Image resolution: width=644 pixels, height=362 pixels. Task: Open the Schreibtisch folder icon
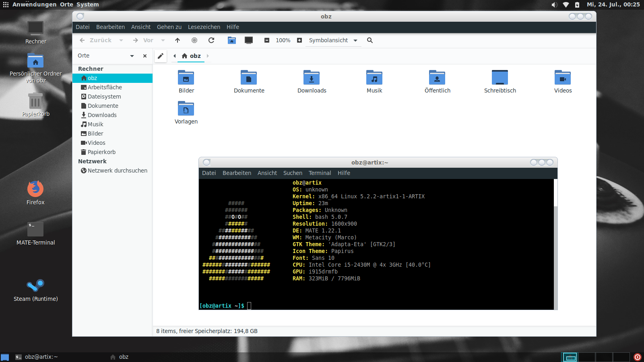[500, 78]
